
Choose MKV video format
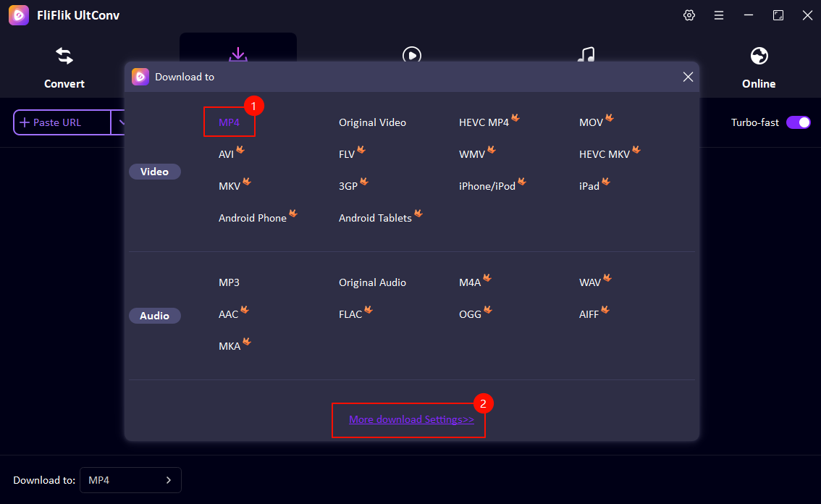pyautogui.click(x=230, y=187)
